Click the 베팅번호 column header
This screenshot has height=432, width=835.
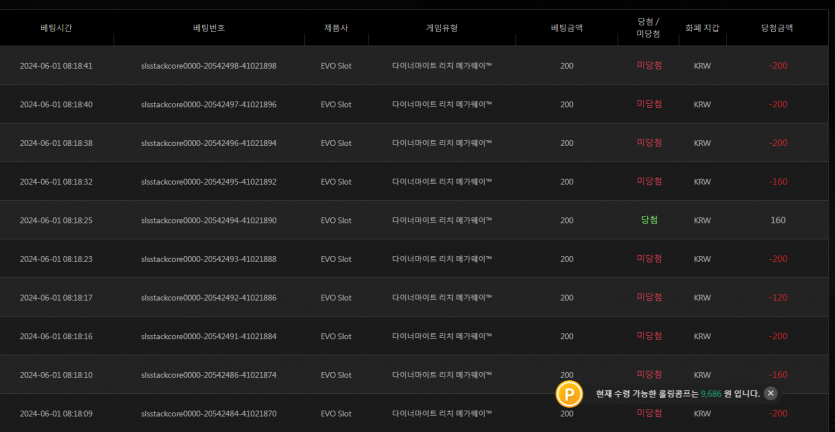209,28
